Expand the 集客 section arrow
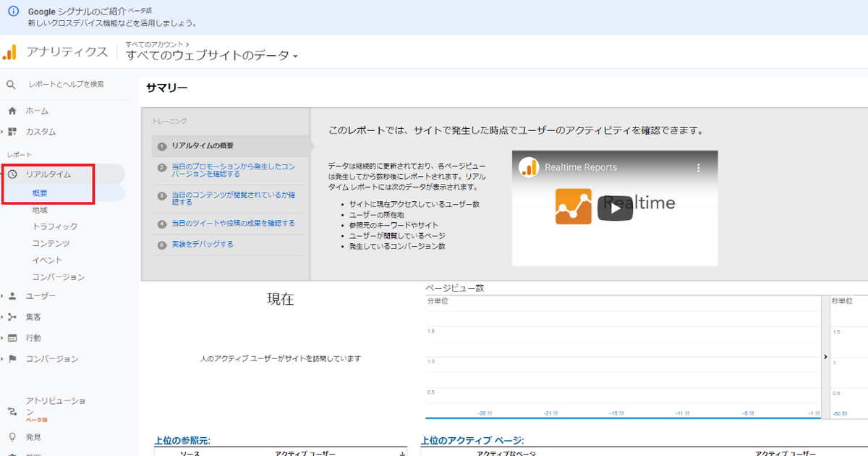Viewport: 868px width, 456px height. (x=3, y=317)
